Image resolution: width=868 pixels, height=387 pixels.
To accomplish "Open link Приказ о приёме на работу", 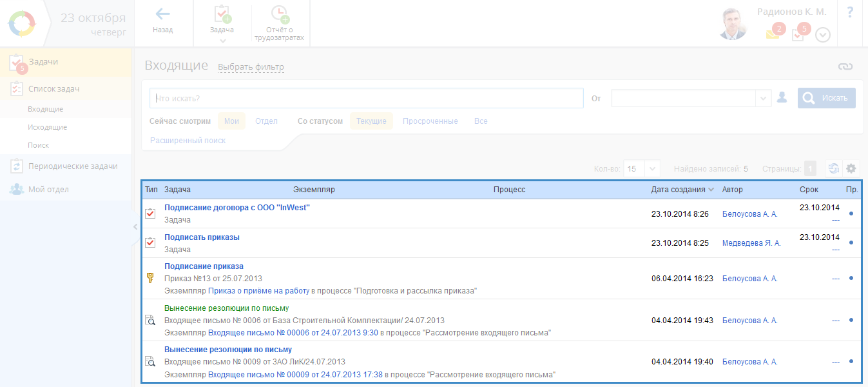I will tap(258, 291).
